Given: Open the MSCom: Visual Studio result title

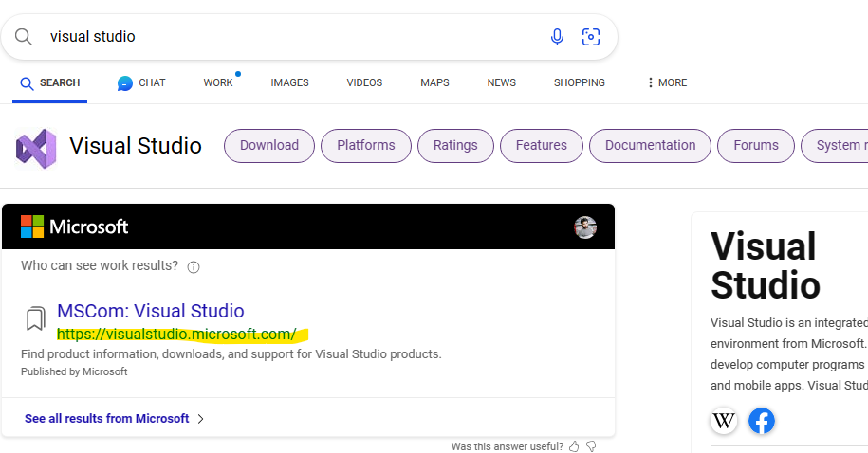Looking at the screenshot, I should [x=151, y=311].
